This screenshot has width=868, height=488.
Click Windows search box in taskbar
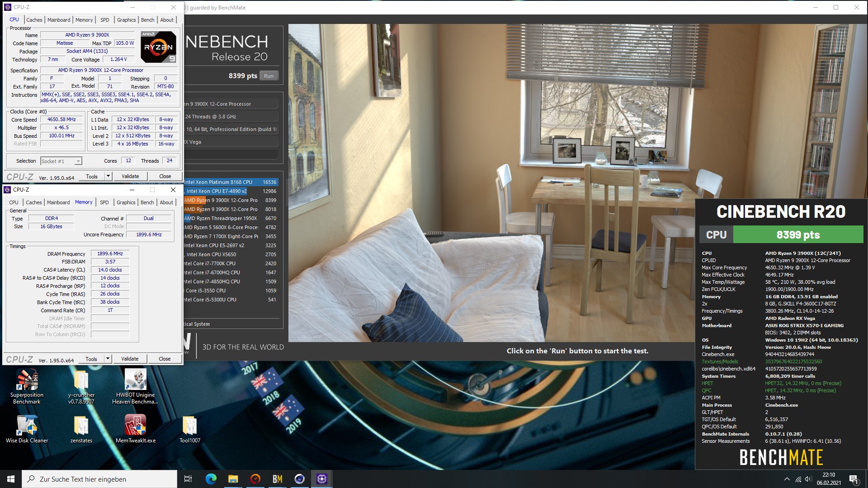click(x=99, y=479)
